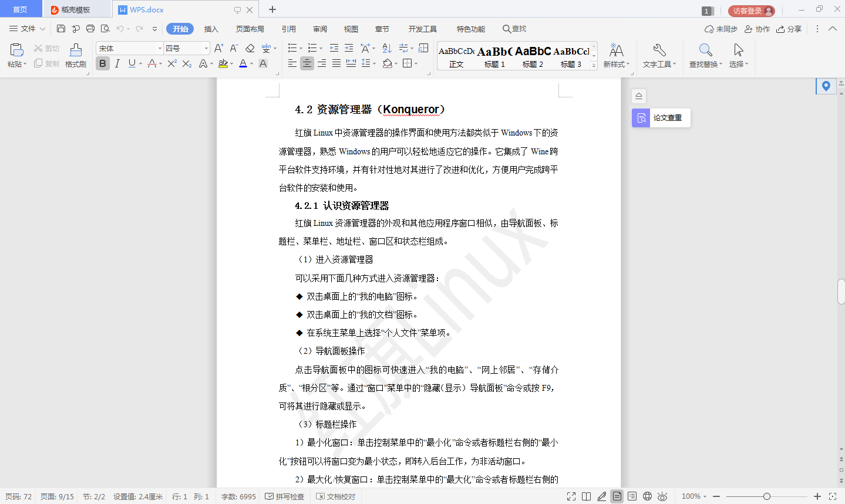
Task: Justify paragraph text
Action: [x=336, y=63]
